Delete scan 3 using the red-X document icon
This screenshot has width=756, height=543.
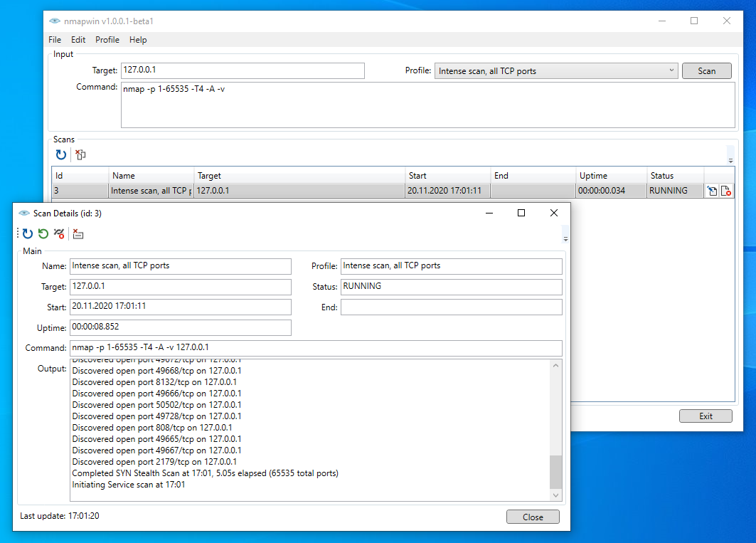click(x=726, y=191)
